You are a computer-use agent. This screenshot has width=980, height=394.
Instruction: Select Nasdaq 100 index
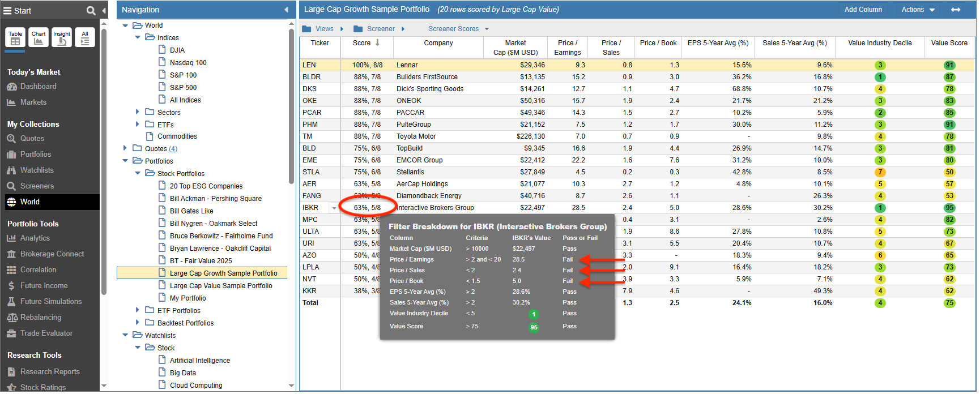pos(188,63)
